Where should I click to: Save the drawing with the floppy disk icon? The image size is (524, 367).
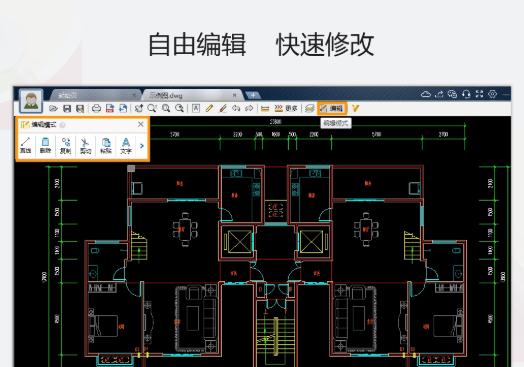[67, 108]
